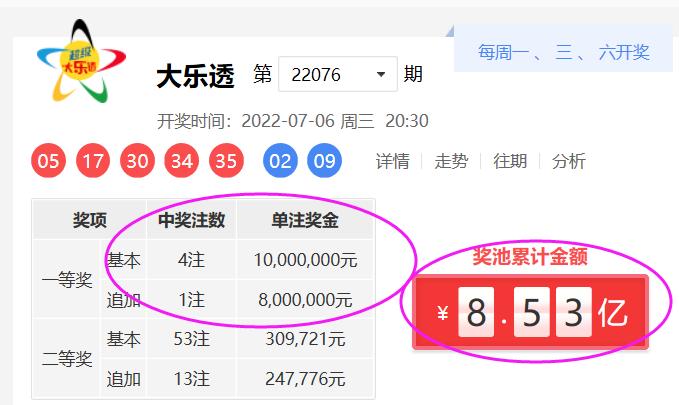Image resolution: width=679 pixels, height=405 pixels.
Task: Click the 10,000,000元 prize cell
Action: (305, 260)
